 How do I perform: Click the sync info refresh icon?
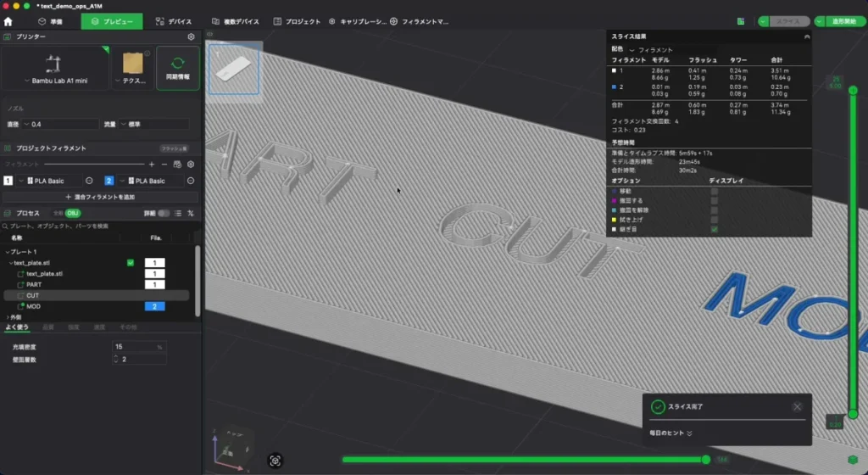pos(178,63)
